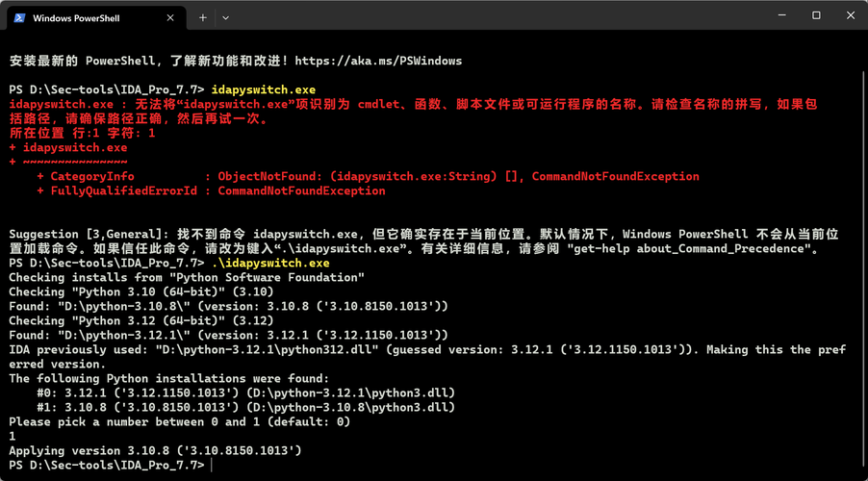
Task: Expand the new tab profile dropdown chevron
Action: pos(225,17)
